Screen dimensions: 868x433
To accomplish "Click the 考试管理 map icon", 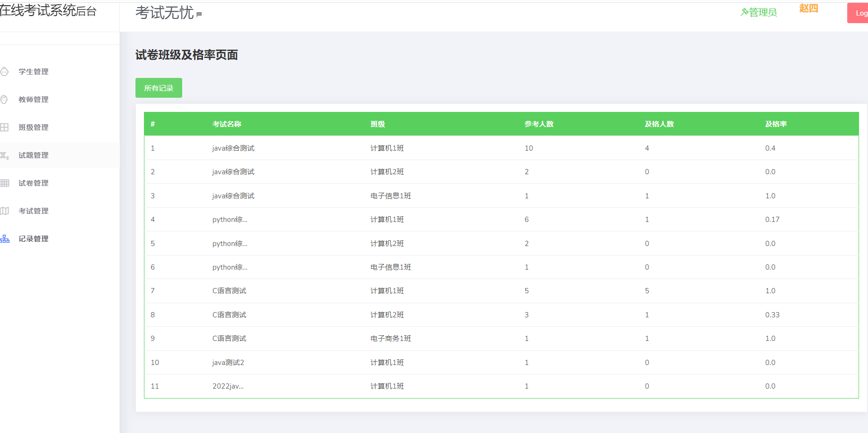I will coord(5,211).
